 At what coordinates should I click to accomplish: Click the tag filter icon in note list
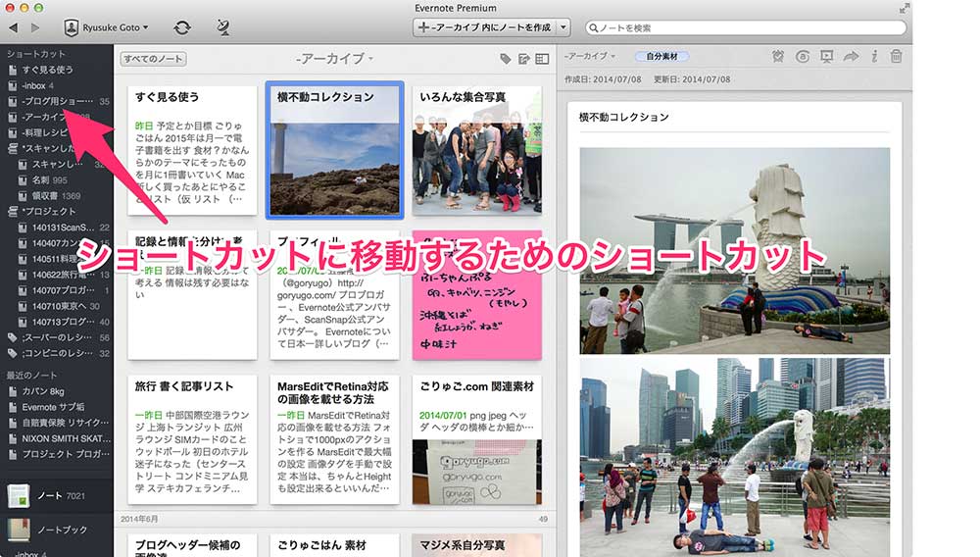tap(505, 59)
